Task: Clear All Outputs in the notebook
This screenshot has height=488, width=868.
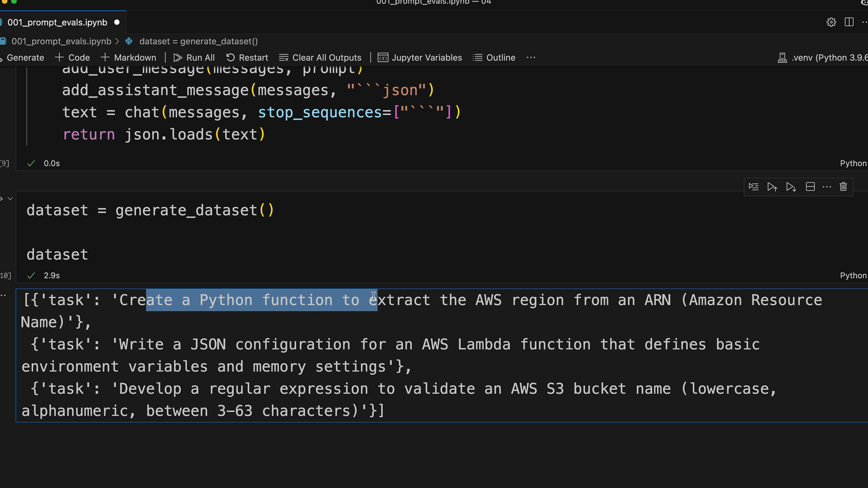Action: coord(320,57)
